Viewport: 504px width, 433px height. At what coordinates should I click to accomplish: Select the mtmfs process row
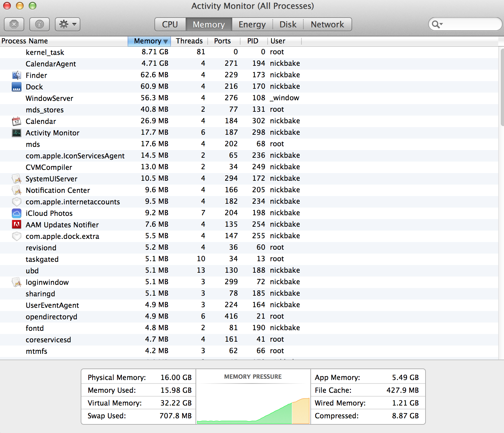(x=249, y=351)
